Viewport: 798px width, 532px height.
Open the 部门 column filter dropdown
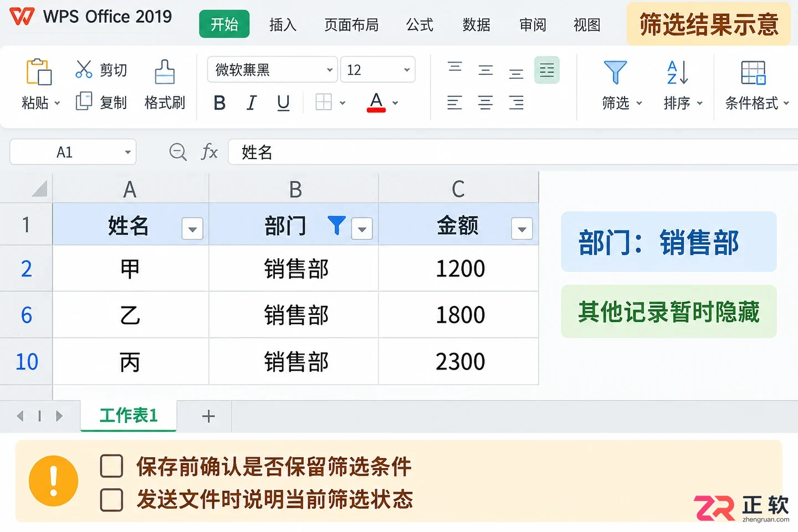tap(362, 229)
